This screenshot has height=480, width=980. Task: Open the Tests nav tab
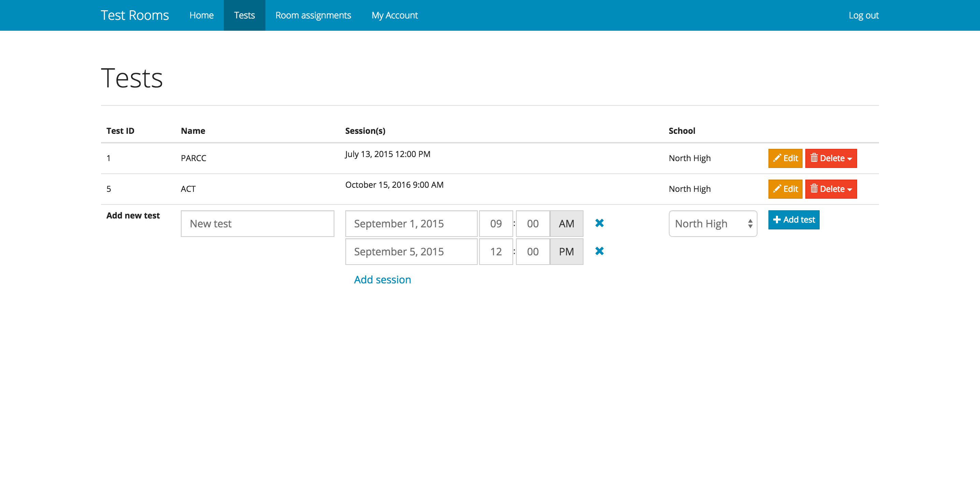[244, 15]
